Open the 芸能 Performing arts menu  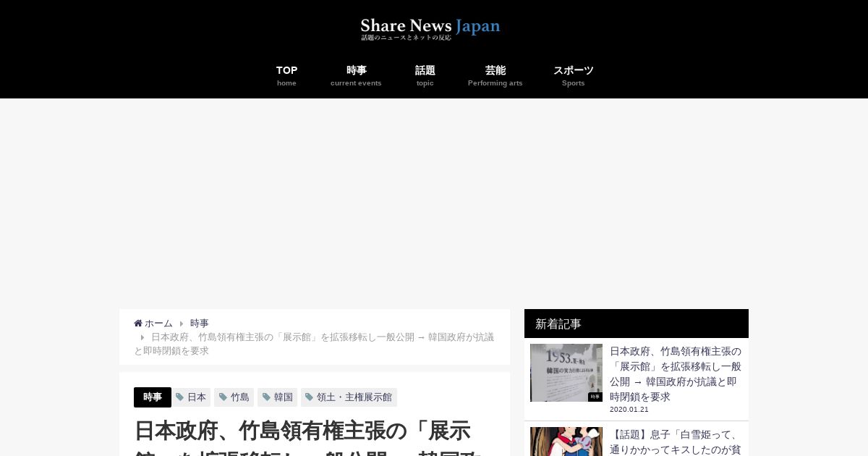click(495, 76)
